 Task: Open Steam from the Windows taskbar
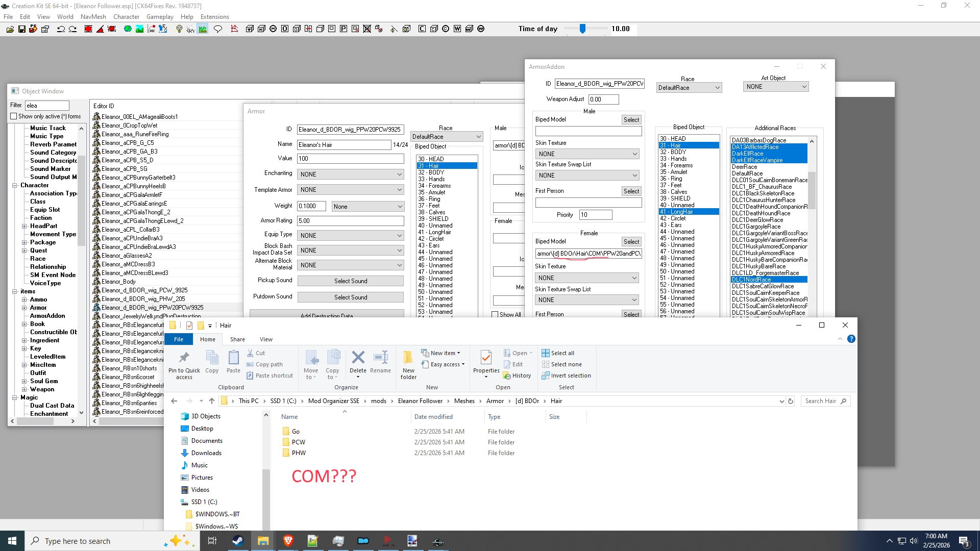pos(238,541)
